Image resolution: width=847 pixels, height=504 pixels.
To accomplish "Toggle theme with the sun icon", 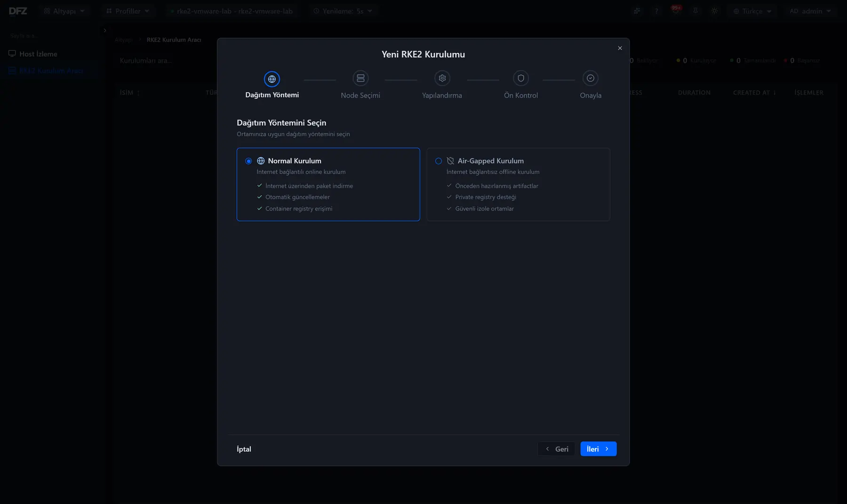I will 714,11.
